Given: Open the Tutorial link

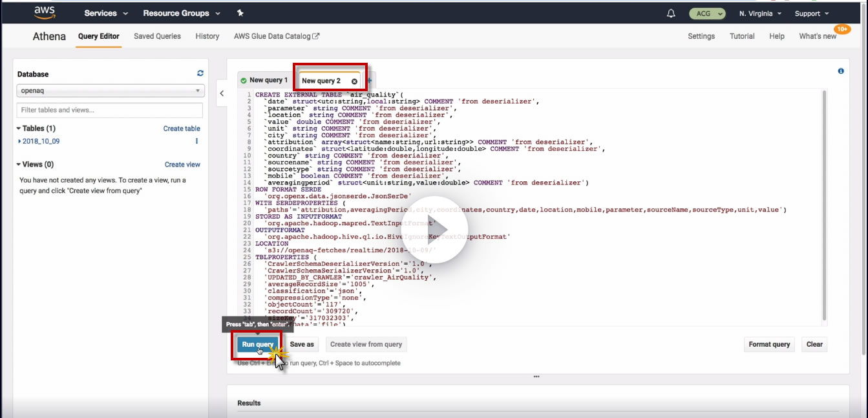Looking at the screenshot, I should [742, 36].
